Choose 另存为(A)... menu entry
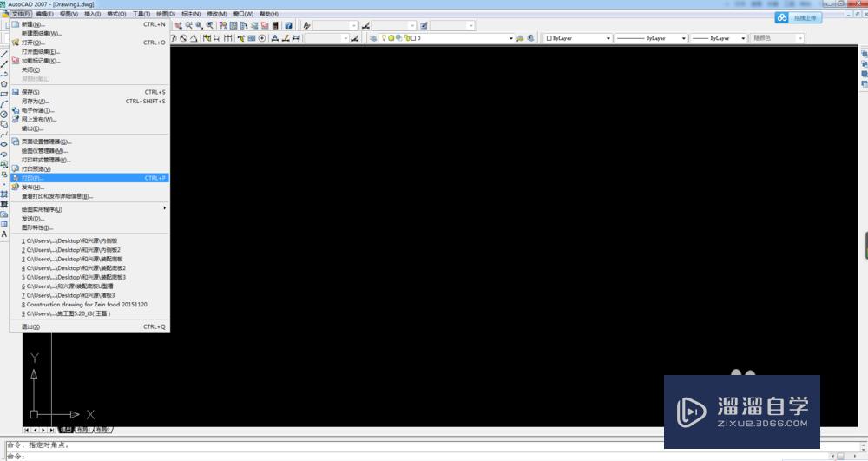Screen dimensions: 868x461 tap(89, 102)
